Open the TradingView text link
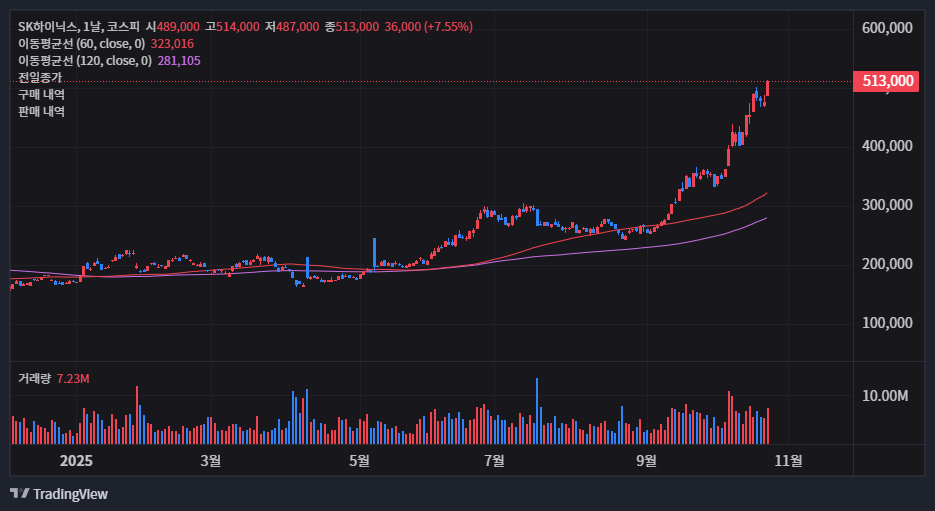This screenshot has height=511, width=935. coord(70,494)
